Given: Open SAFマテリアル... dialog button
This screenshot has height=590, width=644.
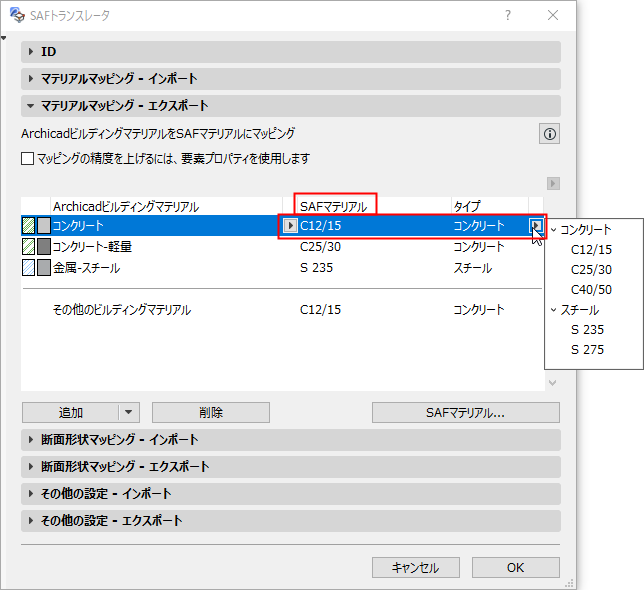Looking at the screenshot, I should pos(466,412).
